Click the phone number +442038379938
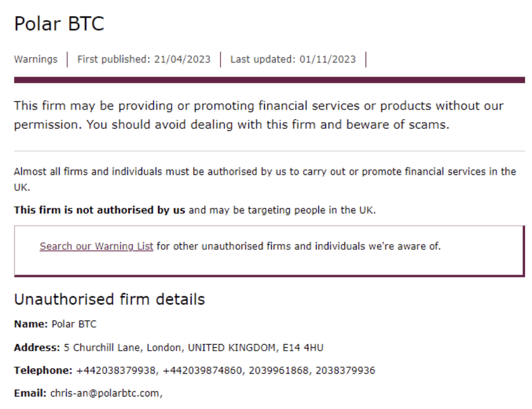532x409 pixels. click(x=116, y=370)
